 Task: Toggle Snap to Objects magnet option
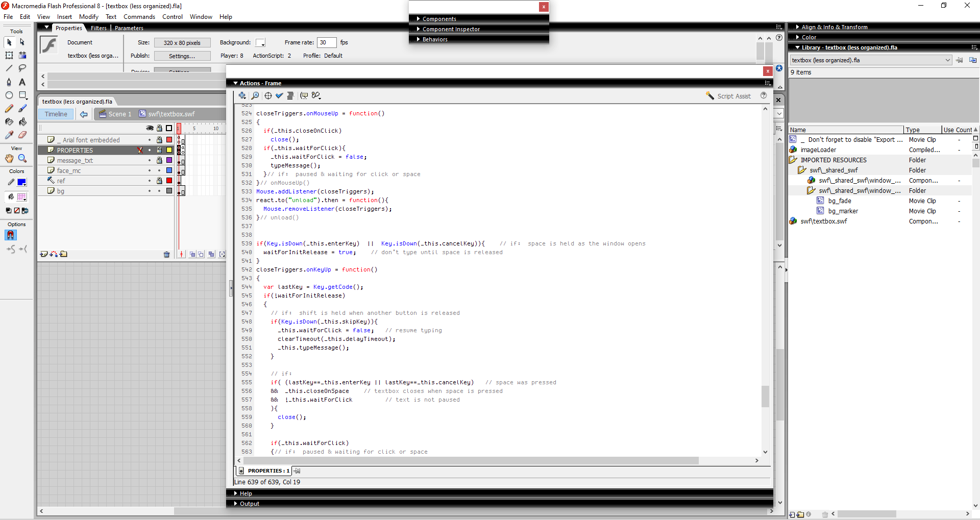tap(10, 235)
